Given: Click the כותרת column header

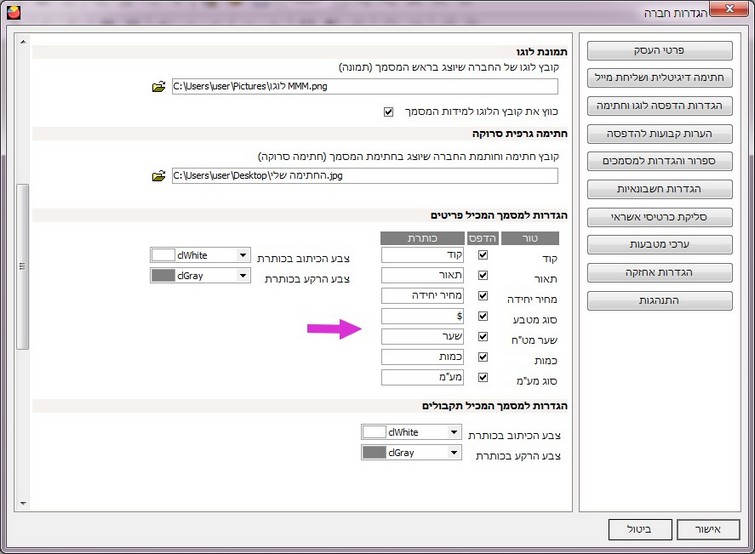Looking at the screenshot, I should [422, 238].
